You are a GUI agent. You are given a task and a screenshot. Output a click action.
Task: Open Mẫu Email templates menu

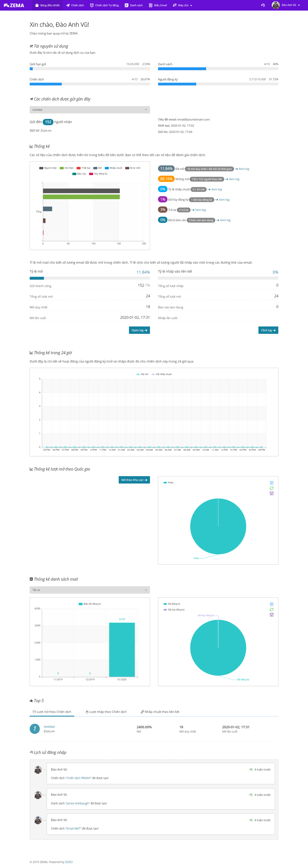tap(158, 5)
